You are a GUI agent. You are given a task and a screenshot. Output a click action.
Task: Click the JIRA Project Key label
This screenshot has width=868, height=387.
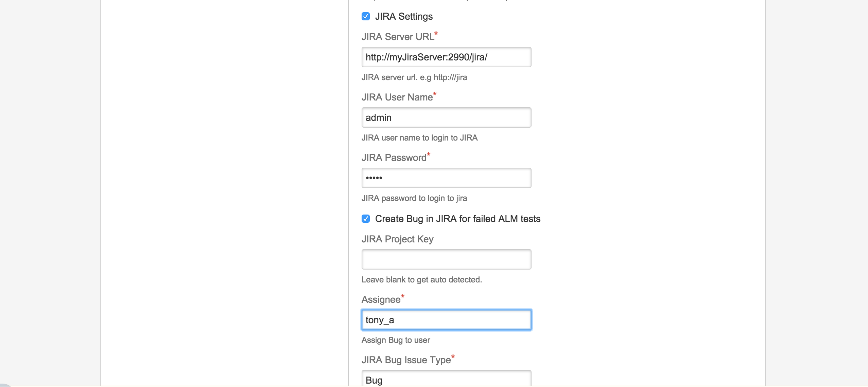tap(397, 239)
